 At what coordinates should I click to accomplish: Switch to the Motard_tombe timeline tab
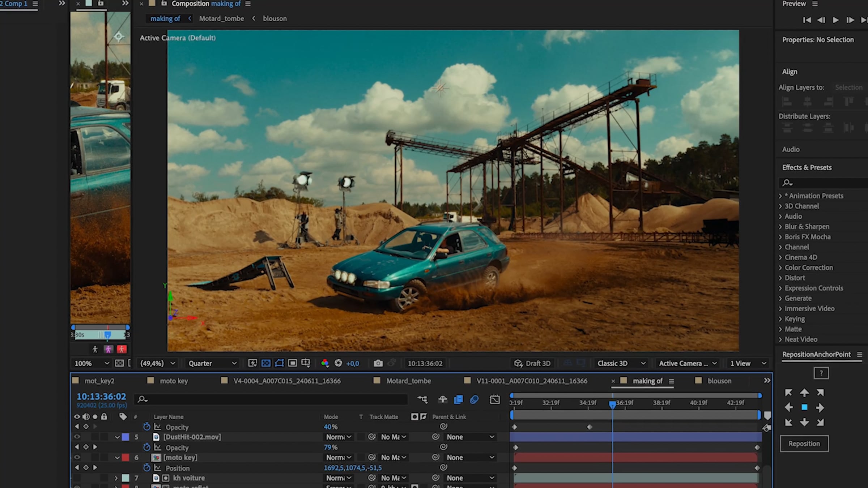[408, 381]
